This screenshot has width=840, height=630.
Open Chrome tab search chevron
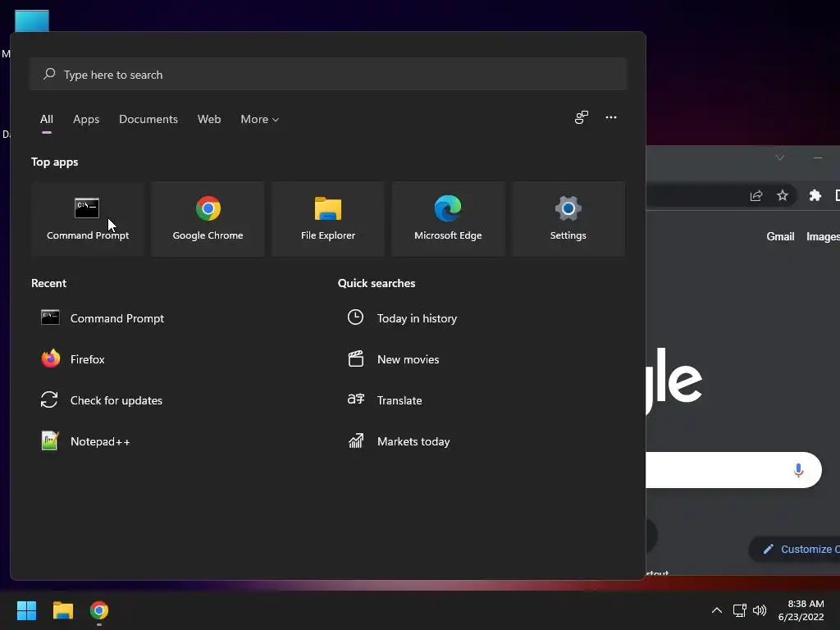pyautogui.click(x=780, y=157)
